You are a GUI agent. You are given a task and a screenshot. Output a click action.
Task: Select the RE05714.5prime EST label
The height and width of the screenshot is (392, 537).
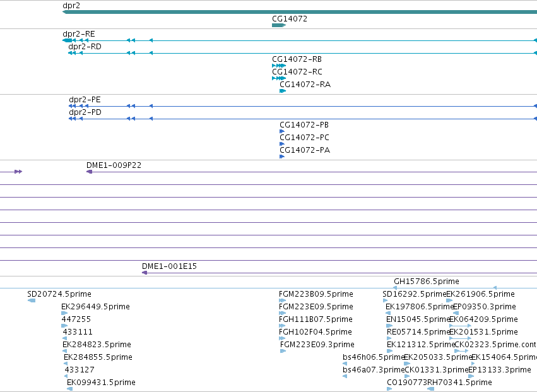click(418, 332)
